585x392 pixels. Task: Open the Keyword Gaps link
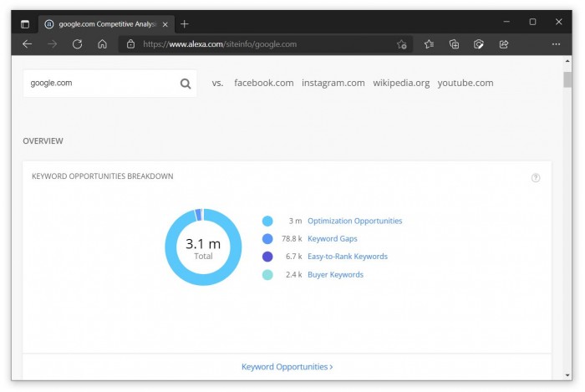[x=333, y=239]
